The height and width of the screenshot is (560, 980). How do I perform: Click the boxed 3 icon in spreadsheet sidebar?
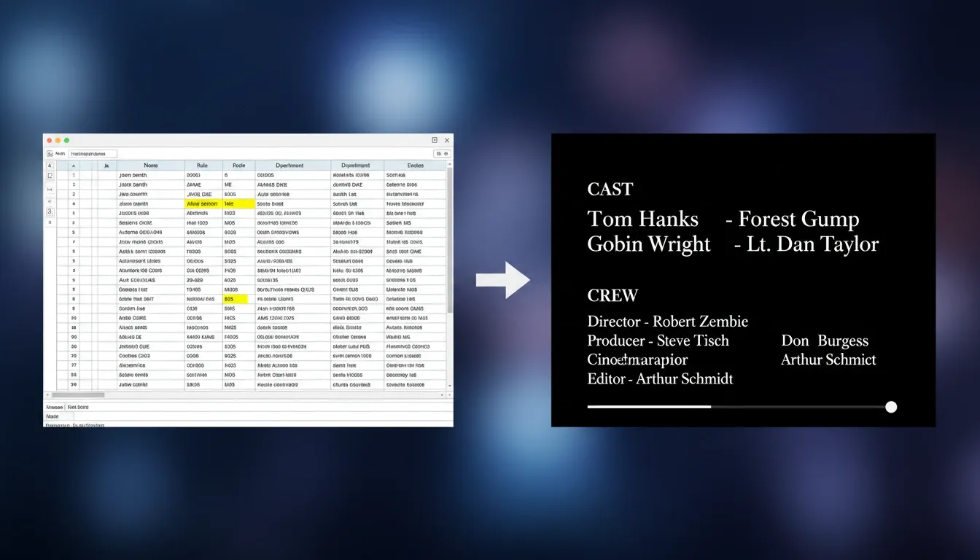click(x=50, y=211)
